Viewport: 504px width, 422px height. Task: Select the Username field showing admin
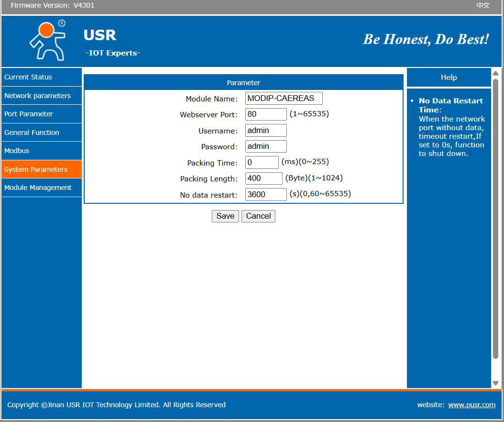pyautogui.click(x=266, y=130)
